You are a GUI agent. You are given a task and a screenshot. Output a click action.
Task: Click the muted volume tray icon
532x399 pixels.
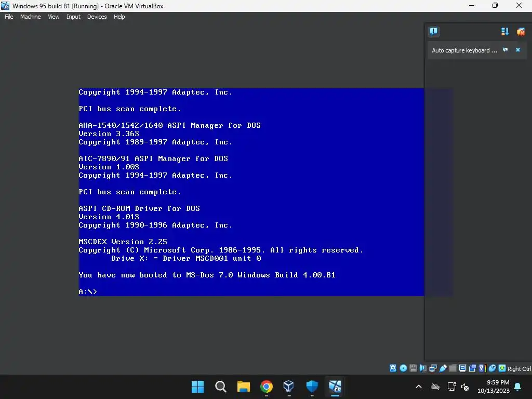[x=465, y=387]
